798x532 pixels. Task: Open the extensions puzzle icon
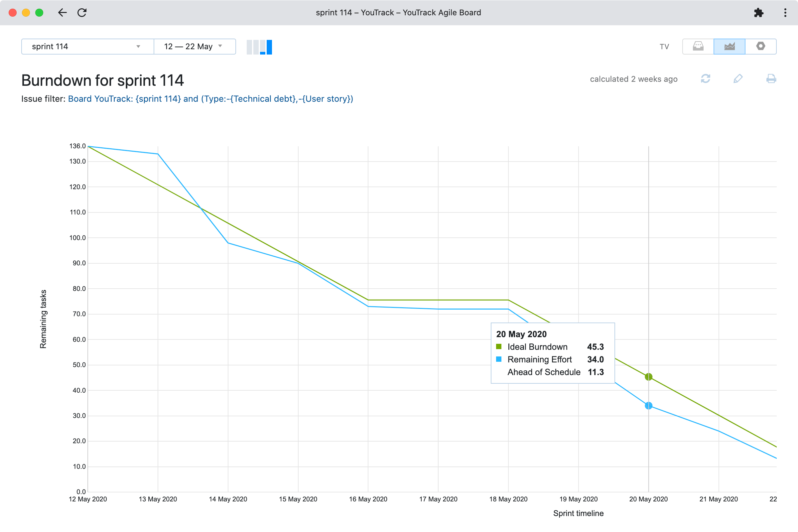pos(758,13)
